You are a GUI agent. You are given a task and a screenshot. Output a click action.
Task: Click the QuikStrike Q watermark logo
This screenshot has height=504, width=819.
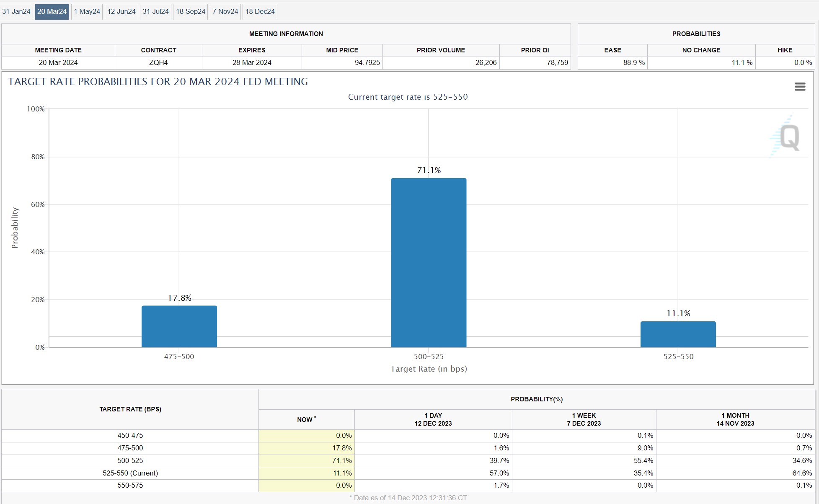(x=788, y=137)
